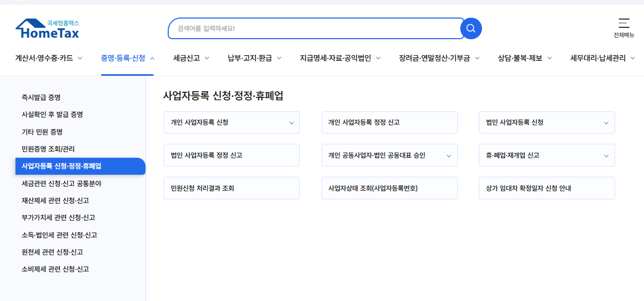
Task: Expand the 개인 공동사업자·법인 공동대표 승인 dropdown
Action: pyautogui.click(x=389, y=155)
